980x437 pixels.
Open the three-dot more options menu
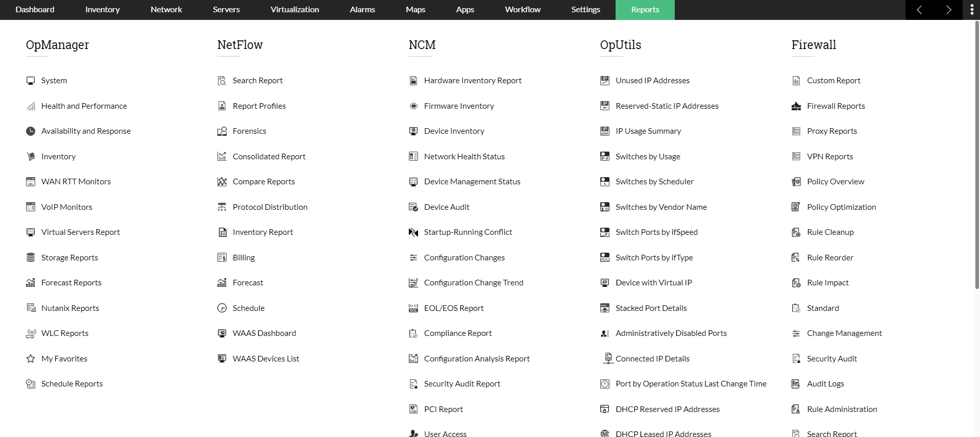(x=971, y=10)
